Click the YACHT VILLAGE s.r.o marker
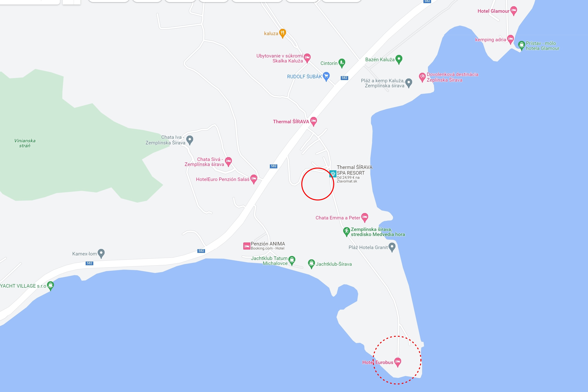Screen dimensions: 588x392 50,286
